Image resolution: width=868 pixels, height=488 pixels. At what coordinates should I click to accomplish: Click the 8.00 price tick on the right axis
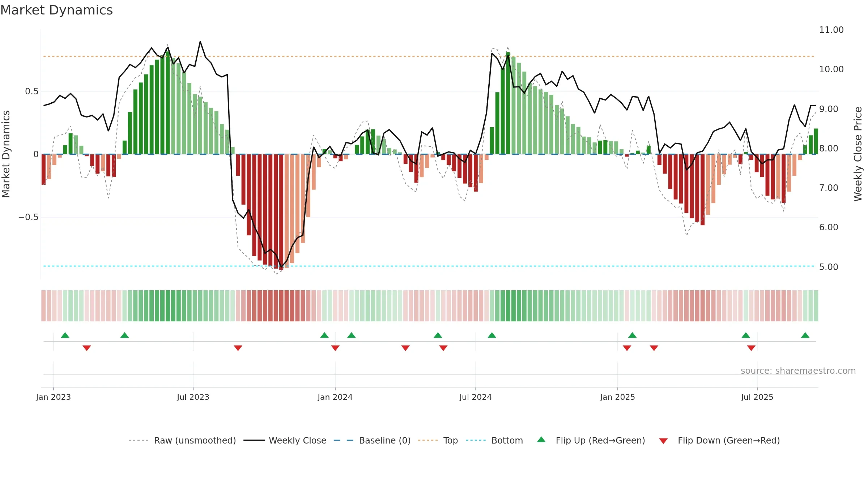(829, 149)
